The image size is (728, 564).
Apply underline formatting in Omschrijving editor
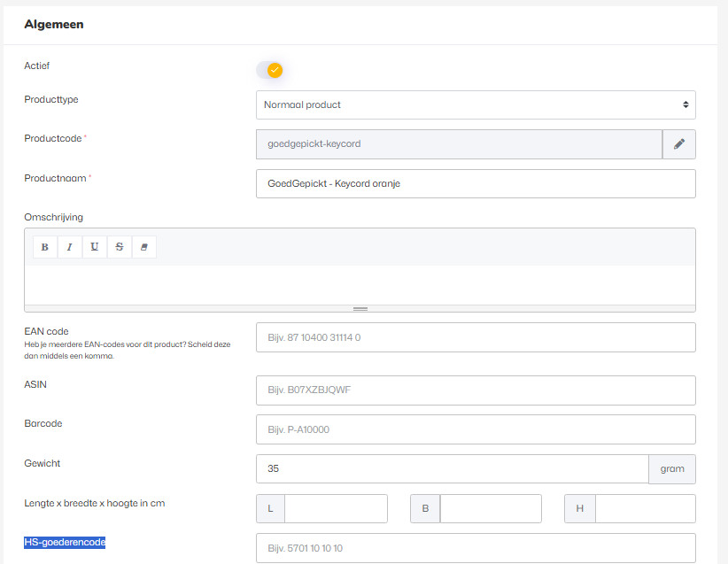coord(95,247)
